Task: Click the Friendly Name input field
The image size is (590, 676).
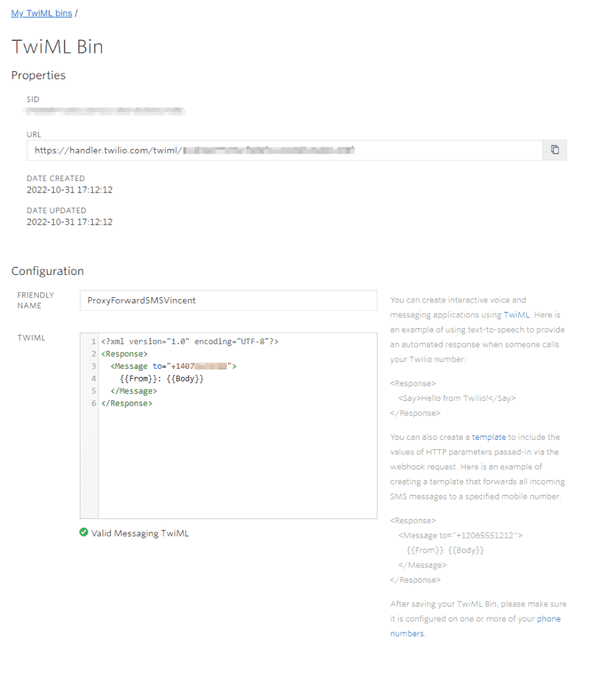Action: 228,300
